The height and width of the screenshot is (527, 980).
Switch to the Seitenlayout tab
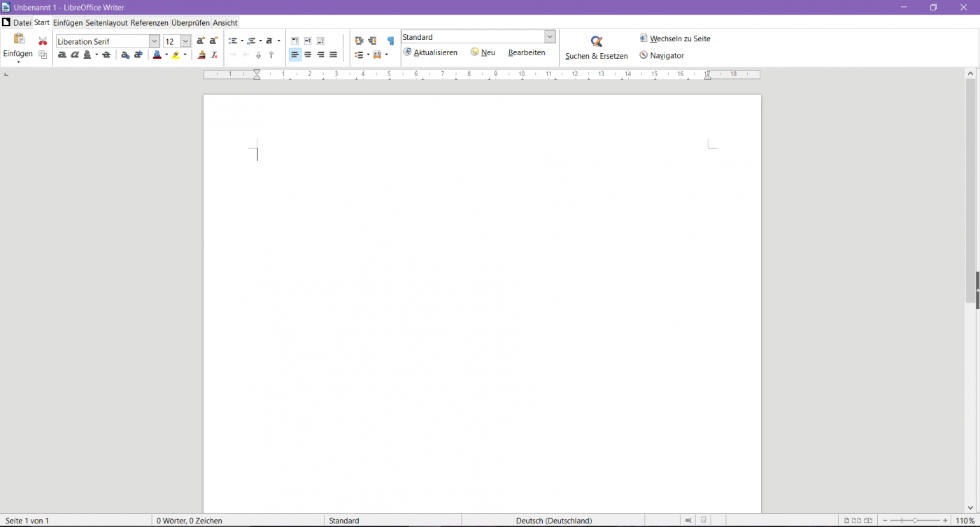tap(107, 22)
